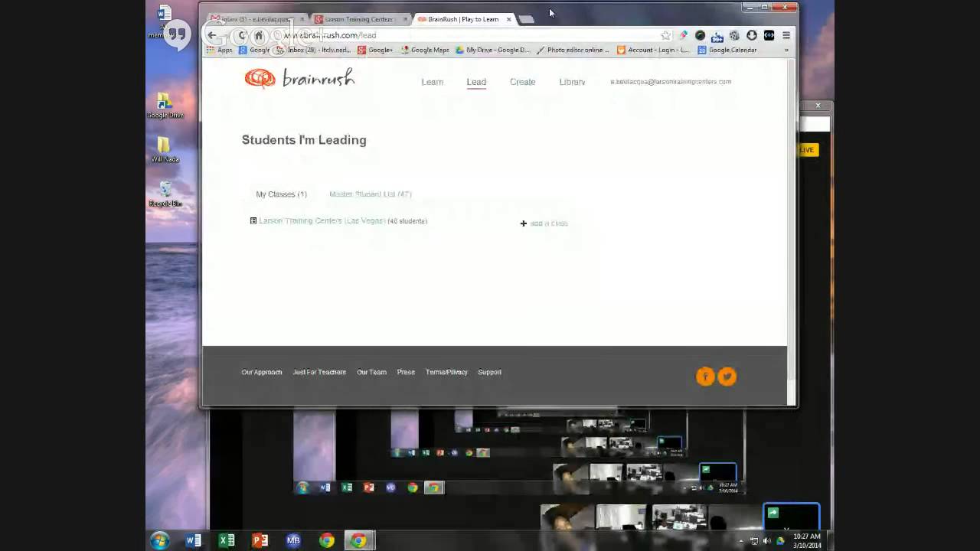Open the Google Maps bookmark

coord(425,50)
